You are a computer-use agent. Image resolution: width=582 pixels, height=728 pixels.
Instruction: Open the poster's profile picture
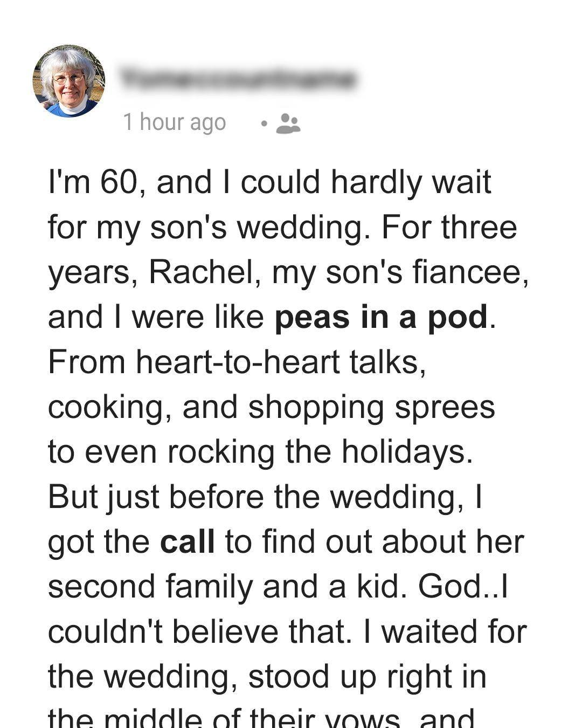69,81
